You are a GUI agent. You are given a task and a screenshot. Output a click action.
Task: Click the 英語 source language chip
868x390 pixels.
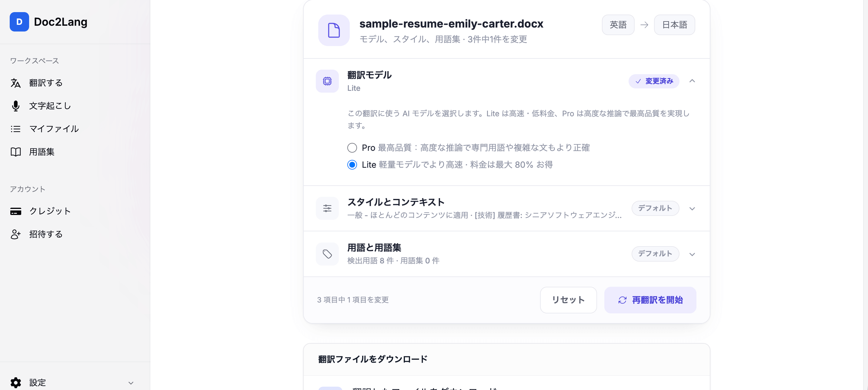tap(618, 25)
